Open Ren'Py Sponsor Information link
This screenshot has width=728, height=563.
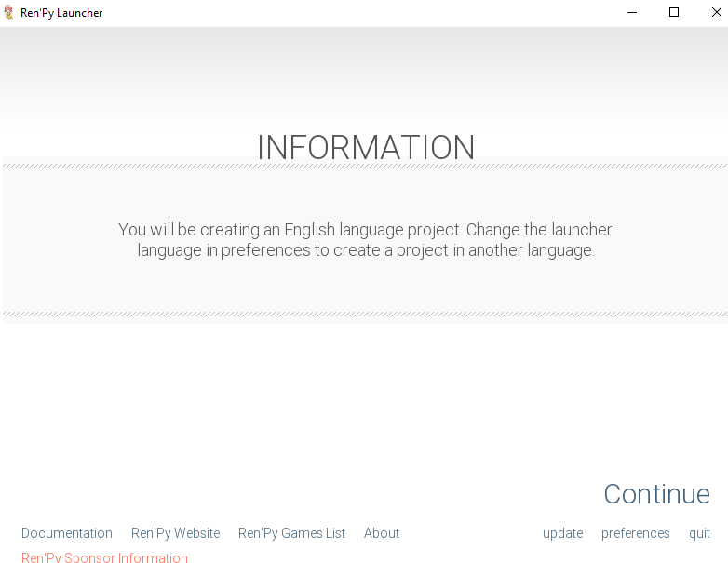(x=104, y=557)
